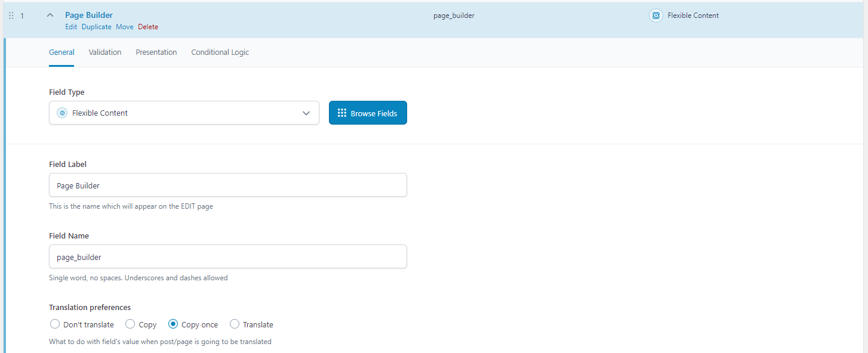The height and width of the screenshot is (353, 868).
Task: Open the Conditional Logic tab
Action: click(x=220, y=52)
